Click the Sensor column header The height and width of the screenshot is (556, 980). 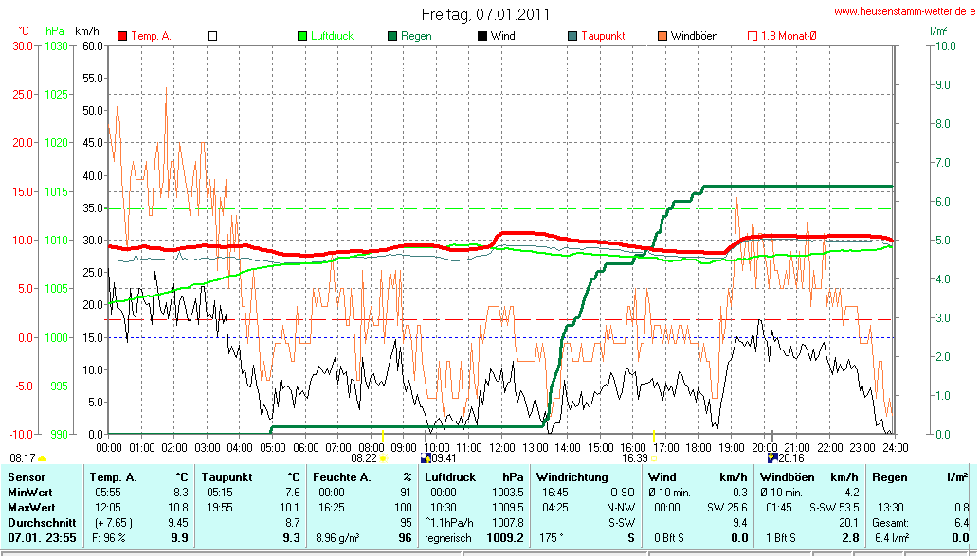click(27, 476)
